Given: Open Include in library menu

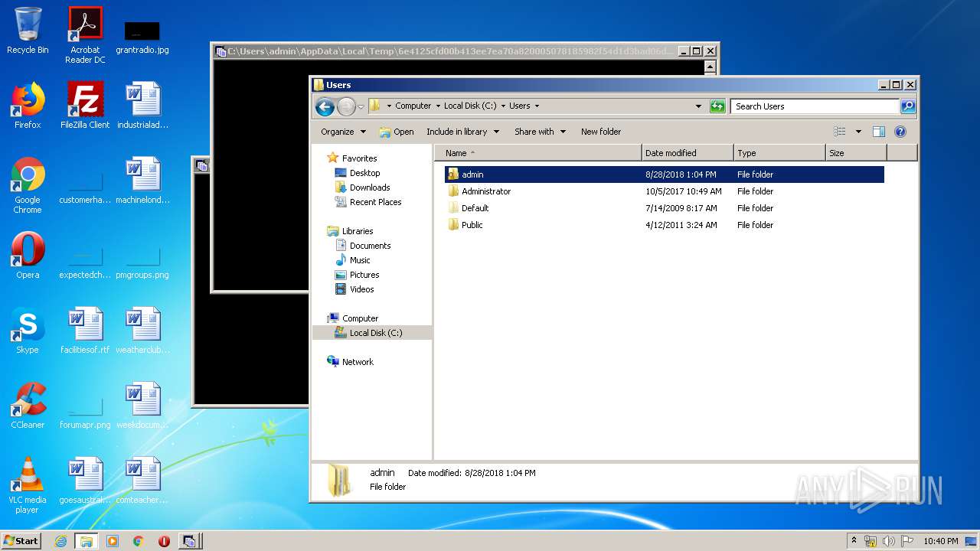Looking at the screenshot, I should coord(462,132).
